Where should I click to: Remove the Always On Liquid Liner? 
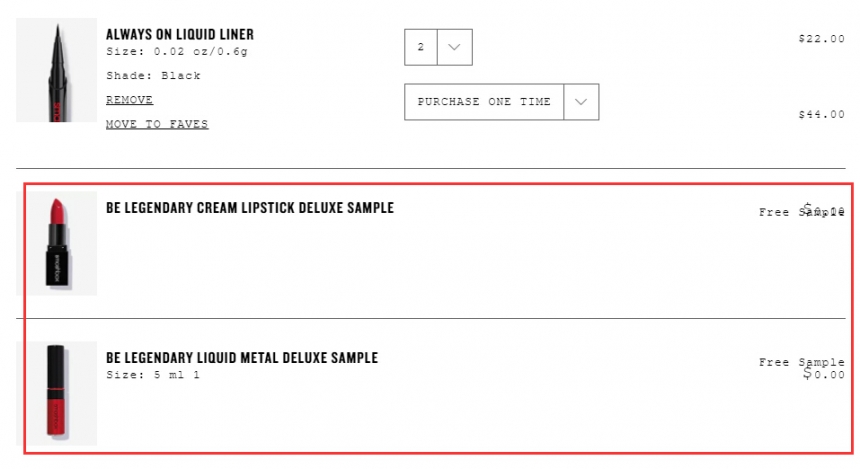[129, 100]
